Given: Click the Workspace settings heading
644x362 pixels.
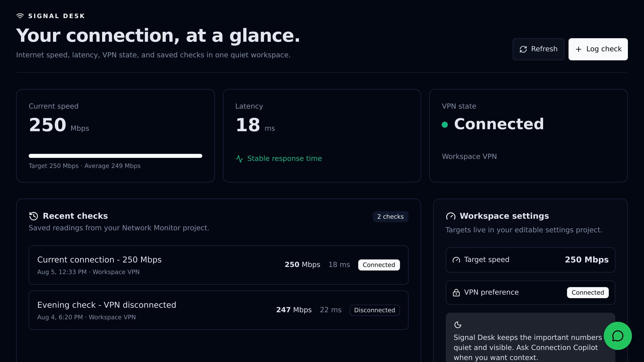Looking at the screenshot, I should (504, 216).
